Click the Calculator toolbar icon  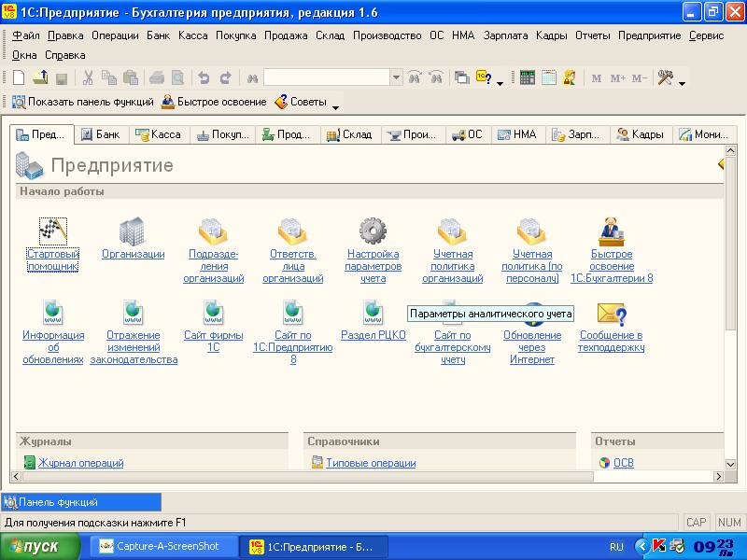point(528,77)
